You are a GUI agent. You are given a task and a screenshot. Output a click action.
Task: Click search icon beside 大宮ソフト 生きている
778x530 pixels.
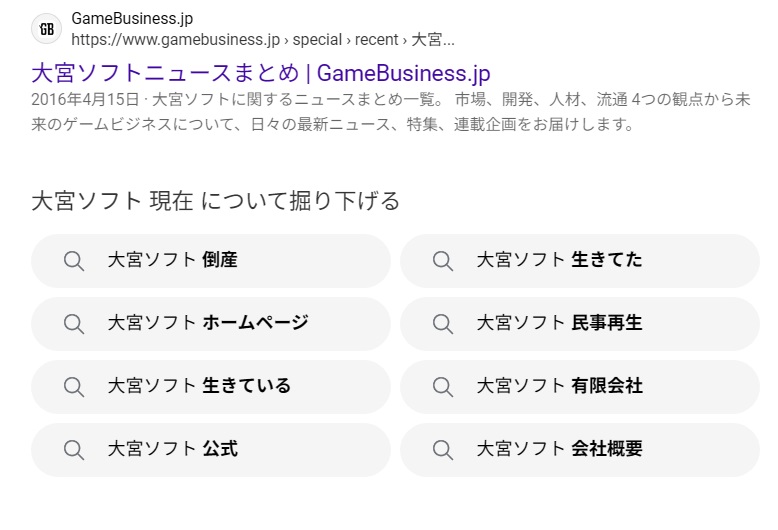74,386
